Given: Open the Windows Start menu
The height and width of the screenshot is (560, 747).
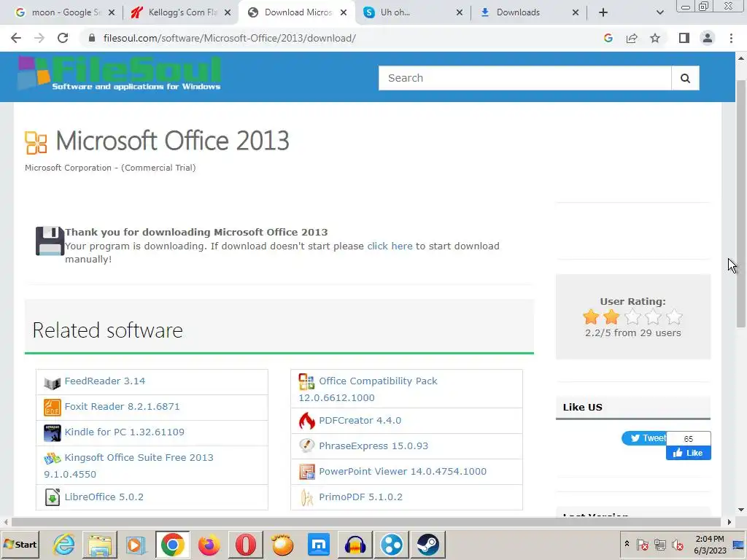Looking at the screenshot, I should tap(20, 545).
